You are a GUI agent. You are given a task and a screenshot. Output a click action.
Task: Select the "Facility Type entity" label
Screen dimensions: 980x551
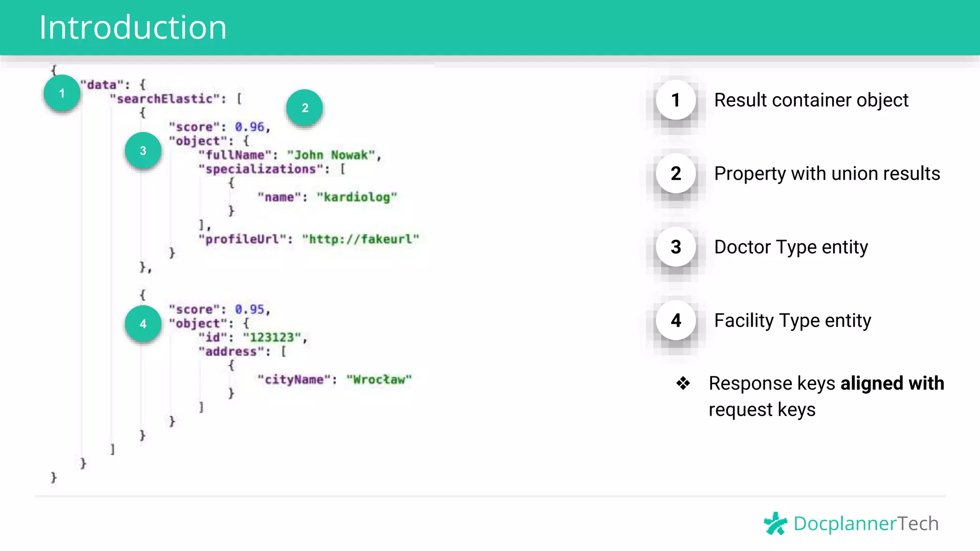coord(792,320)
